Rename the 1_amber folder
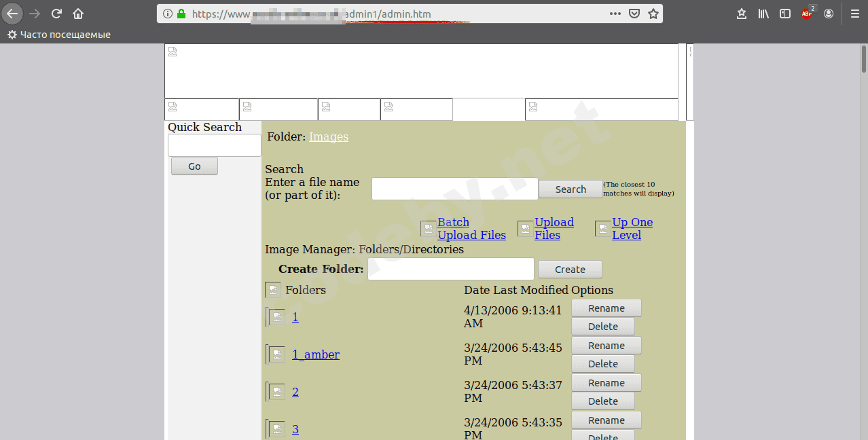Screen dimensions: 868x440 coord(607,346)
